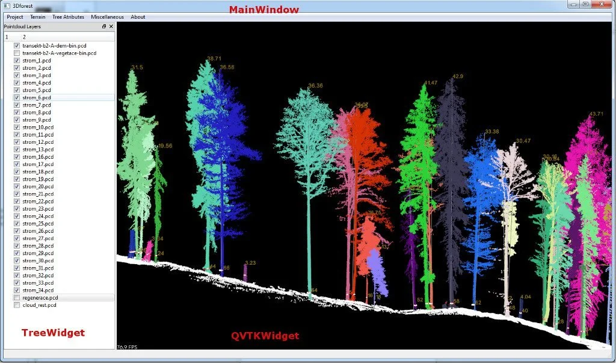Click column header 1 in layer list
This screenshot has height=364, width=616.
[x=12, y=37]
